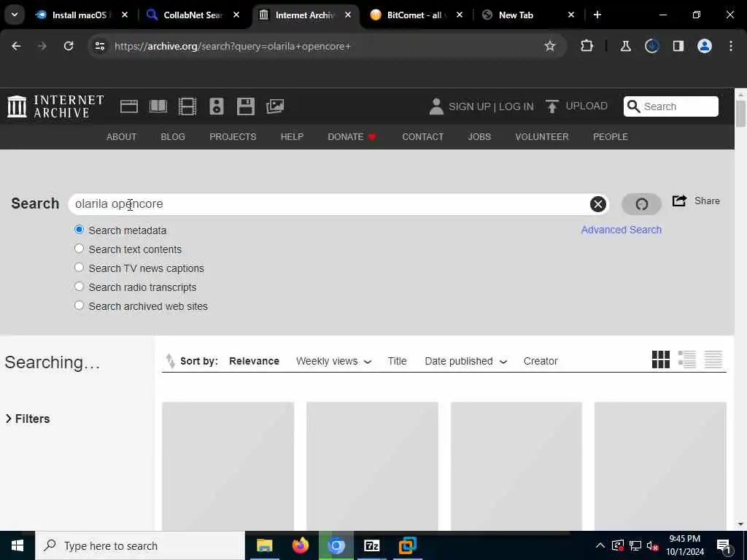The width and height of the screenshot is (747, 560).
Task: Toggle the sort direction arrows
Action: (170, 361)
